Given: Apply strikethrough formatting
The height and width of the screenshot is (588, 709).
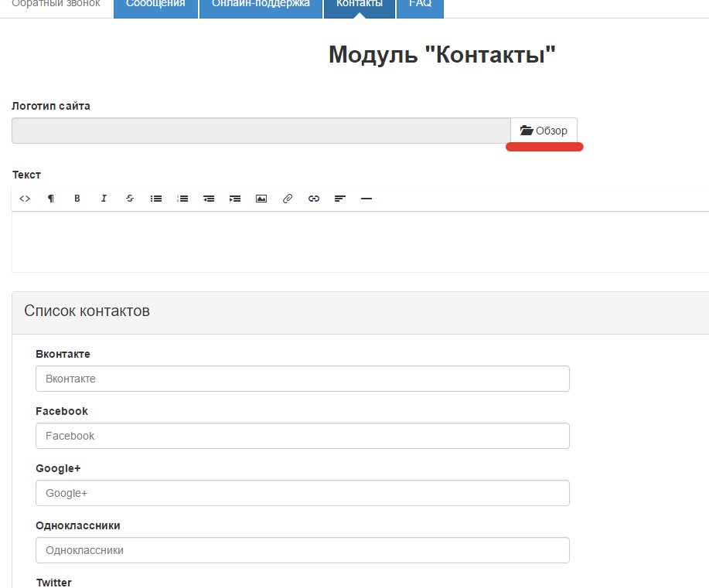Looking at the screenshot, I should 130,199.
